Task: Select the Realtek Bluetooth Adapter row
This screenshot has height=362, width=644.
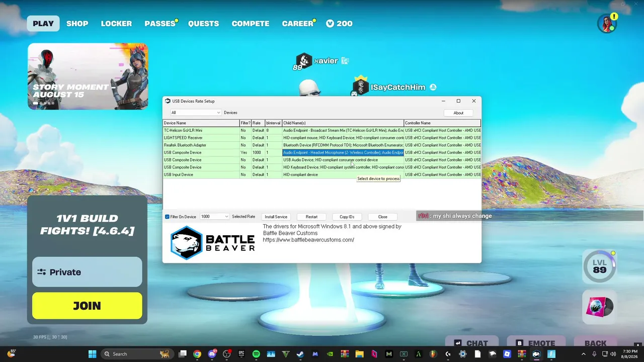Action: click(322, 145)
